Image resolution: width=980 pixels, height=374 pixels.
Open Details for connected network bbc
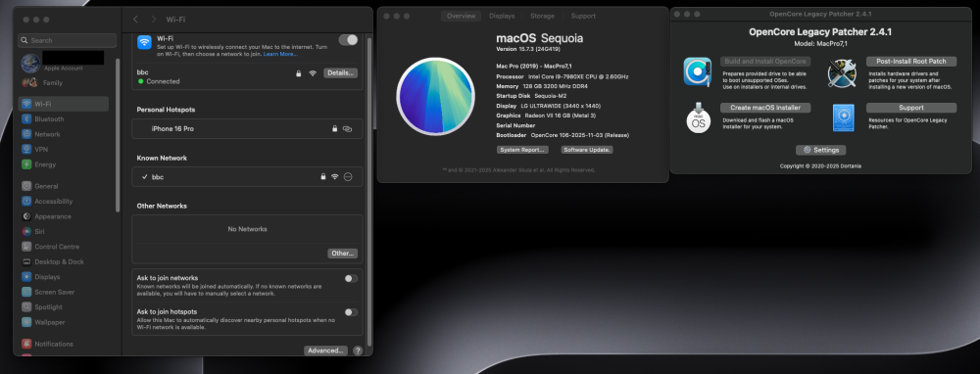click(x=341, y=73)
